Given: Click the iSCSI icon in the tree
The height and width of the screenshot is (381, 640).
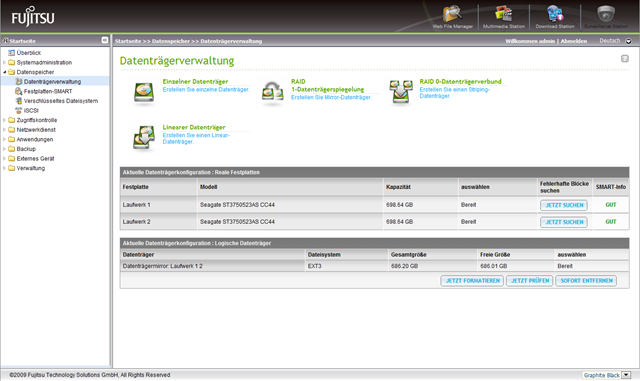Looking at the screenshot, I should (18, 110).
